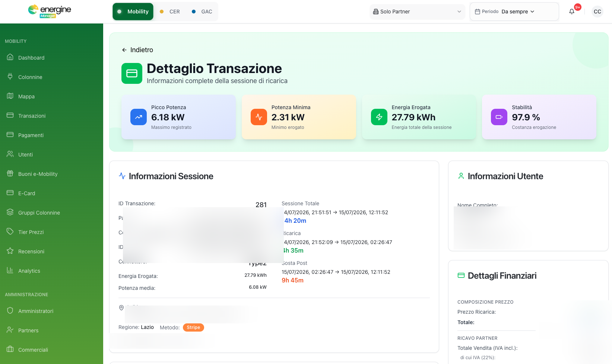
Task: Click the 9h 45m Sosta Post duration
Action: 292,280
